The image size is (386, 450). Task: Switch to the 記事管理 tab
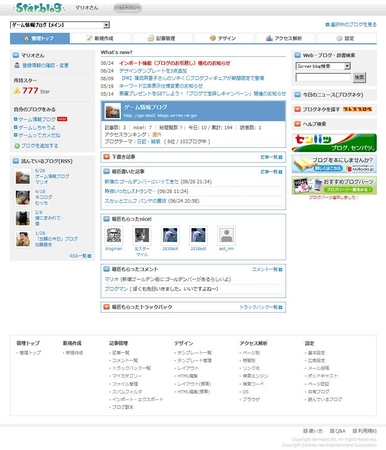(163, 38)
